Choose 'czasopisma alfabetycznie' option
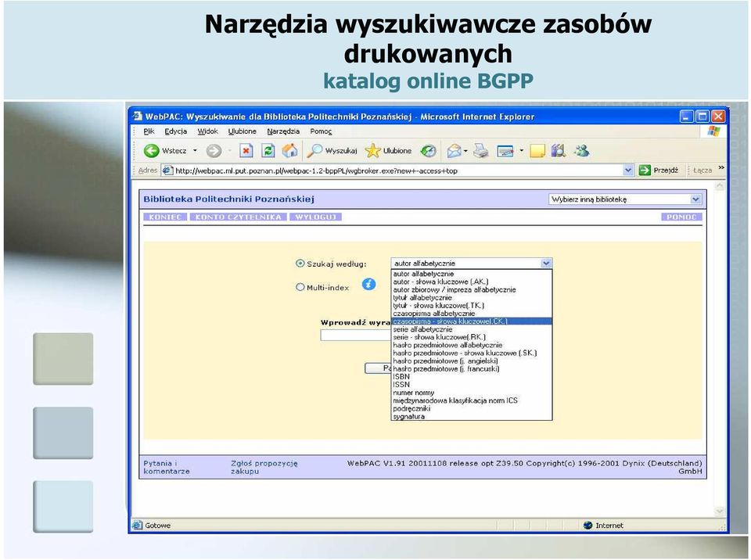This screenshot has width=751, height=560. pos(472,314)
